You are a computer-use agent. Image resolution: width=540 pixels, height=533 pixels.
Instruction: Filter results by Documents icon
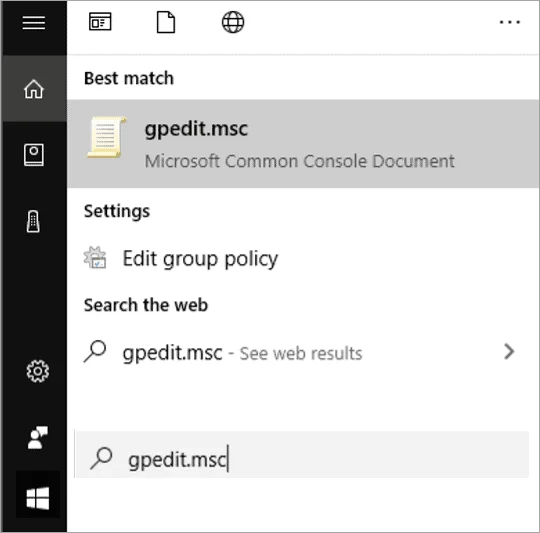point(166,22)
